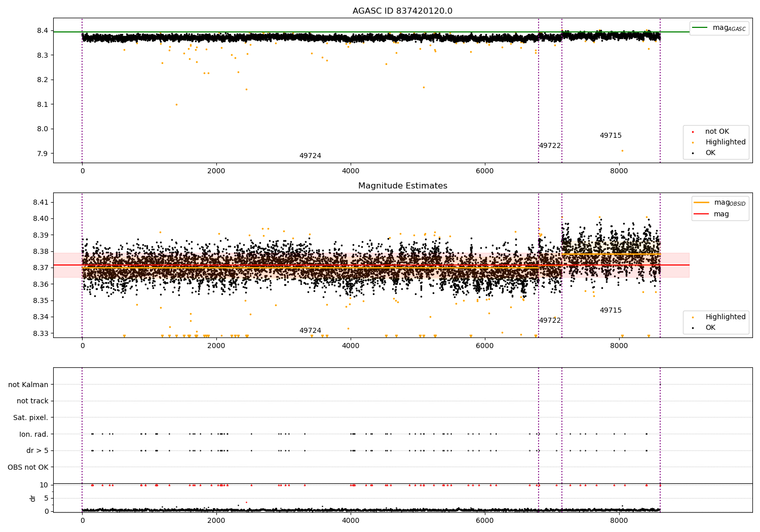Click the 8.37 tick label on middle plot
Viewport: 760px width, 532px height.
click(41, 268)
